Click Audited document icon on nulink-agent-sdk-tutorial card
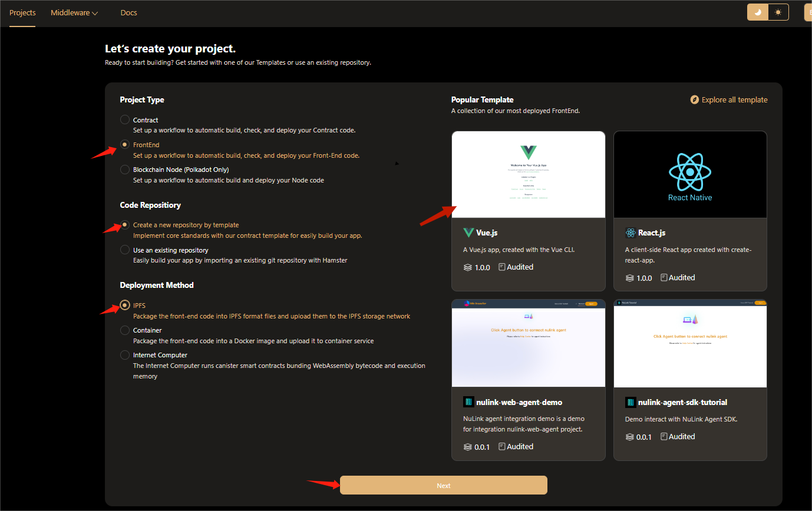 click(664, 436)
